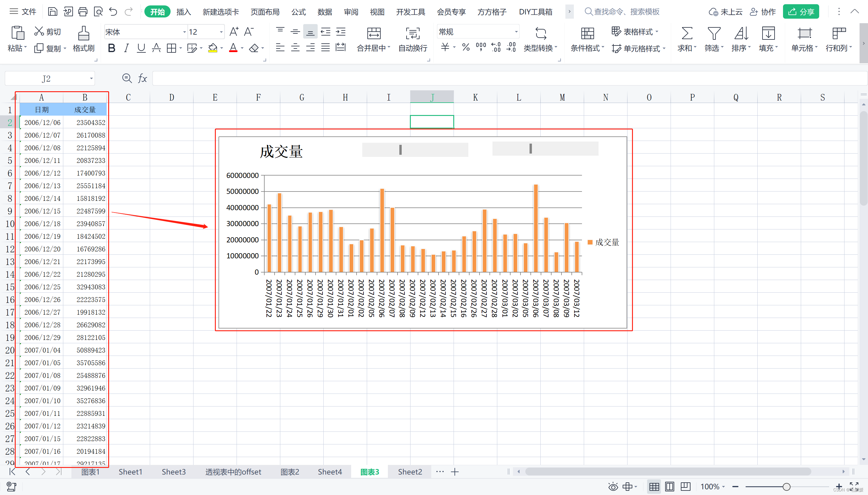
Task: Increase decimal places icon
Action: click(x=496, y=47)
